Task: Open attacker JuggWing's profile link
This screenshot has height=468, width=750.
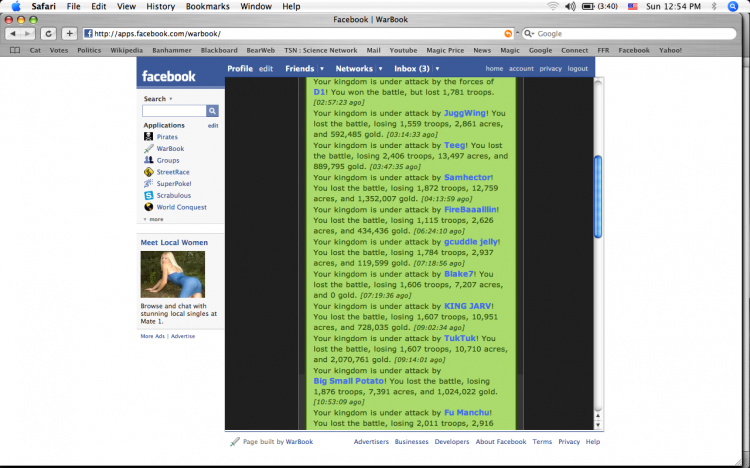Action: tap(465, 113)
